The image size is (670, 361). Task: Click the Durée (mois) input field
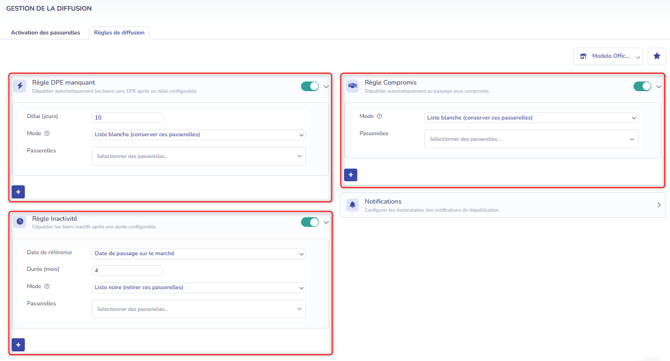coord(127,270)
